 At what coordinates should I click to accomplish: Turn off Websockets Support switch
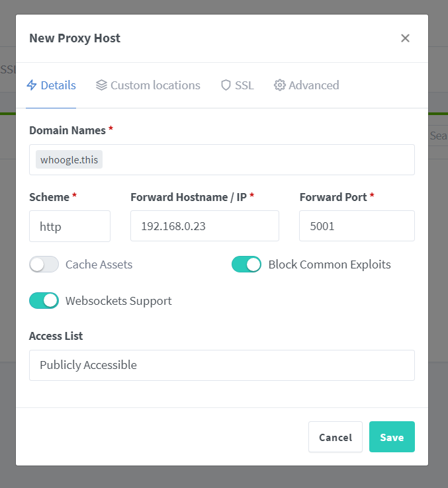pos(44,301)
